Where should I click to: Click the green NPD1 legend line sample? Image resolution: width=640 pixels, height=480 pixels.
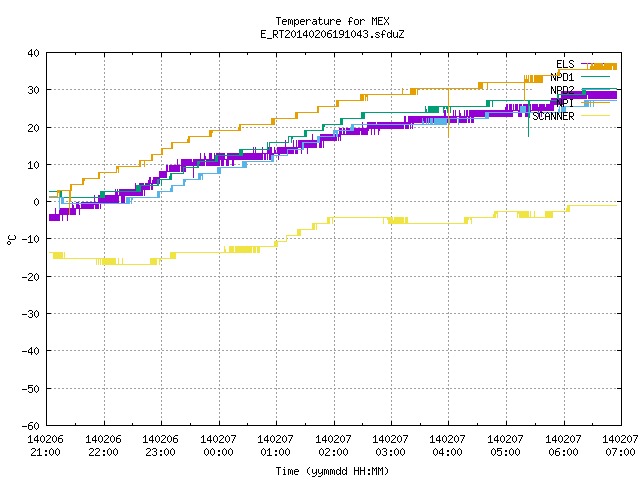[596, 76]
